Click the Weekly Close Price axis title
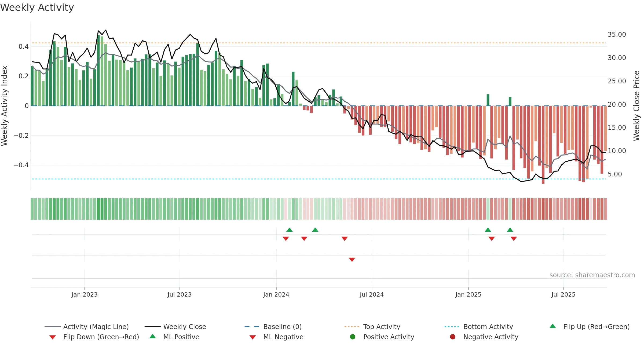The width and height of the screenshot is (644, 362). 636,106
